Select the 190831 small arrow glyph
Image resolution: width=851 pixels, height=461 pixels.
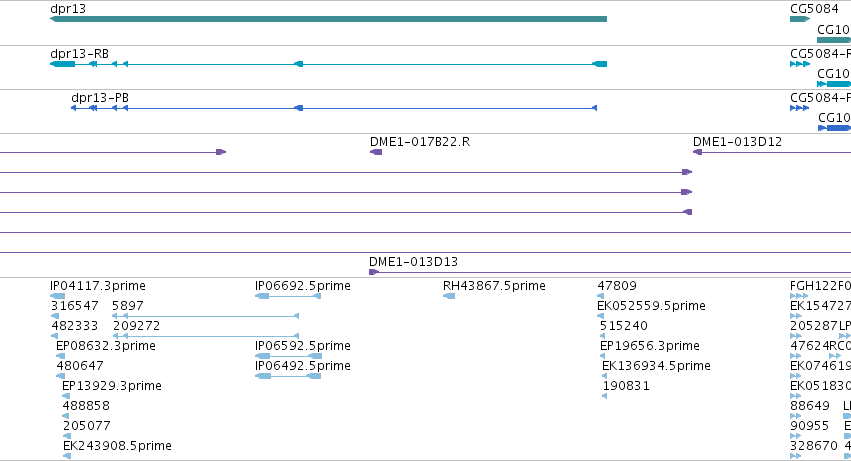coord(605,396)
